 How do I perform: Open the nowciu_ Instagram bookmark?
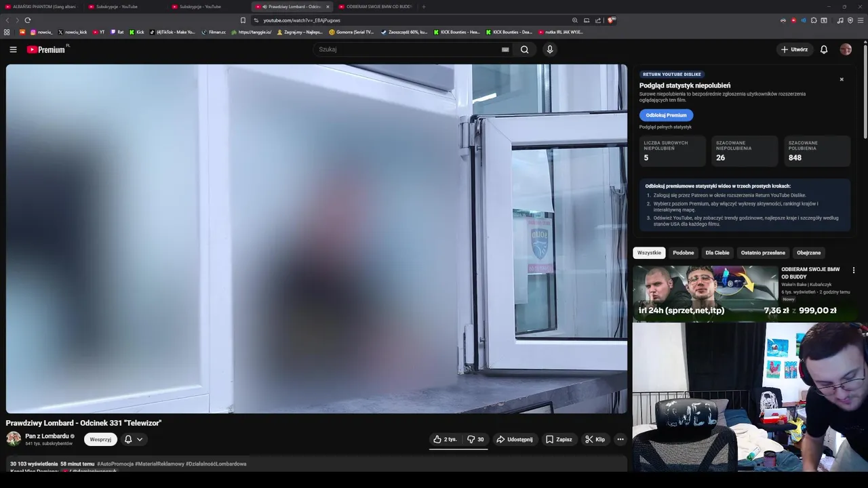pyautogui.click(x=41, y=32)
